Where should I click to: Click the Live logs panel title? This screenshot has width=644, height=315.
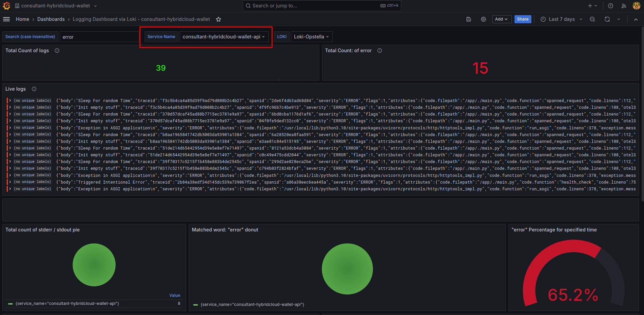point(16,89)
